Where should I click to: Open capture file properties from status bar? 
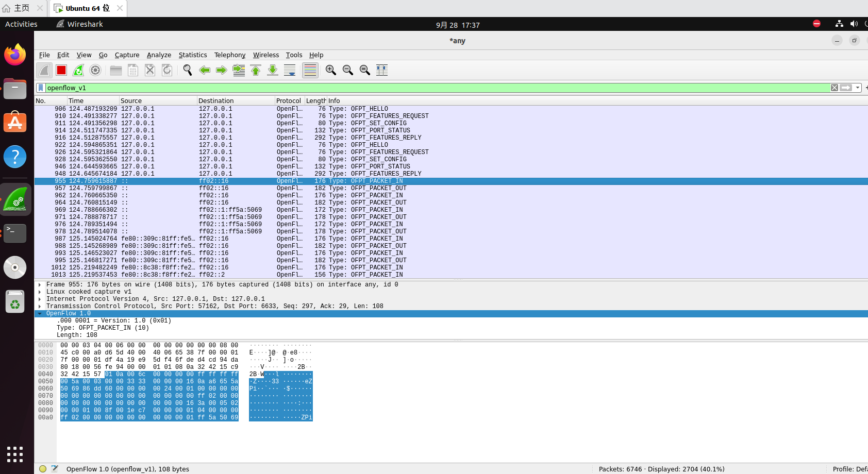point(55,469)
